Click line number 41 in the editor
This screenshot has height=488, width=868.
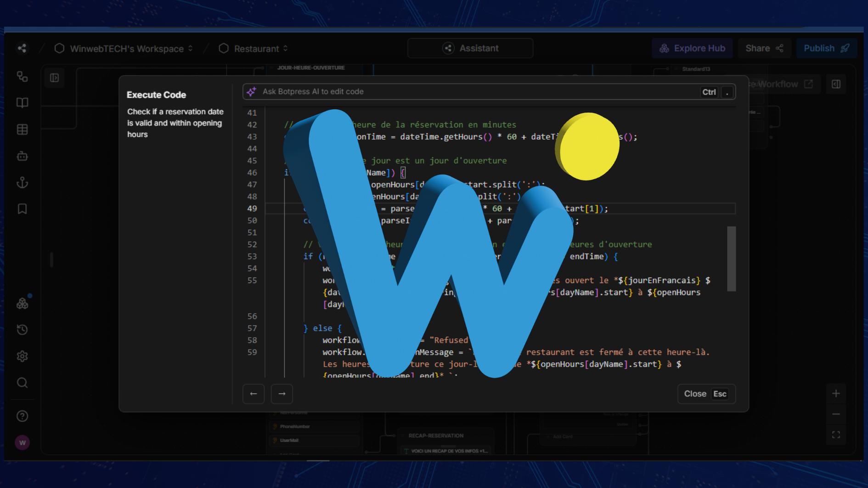[x=252, y=113]
